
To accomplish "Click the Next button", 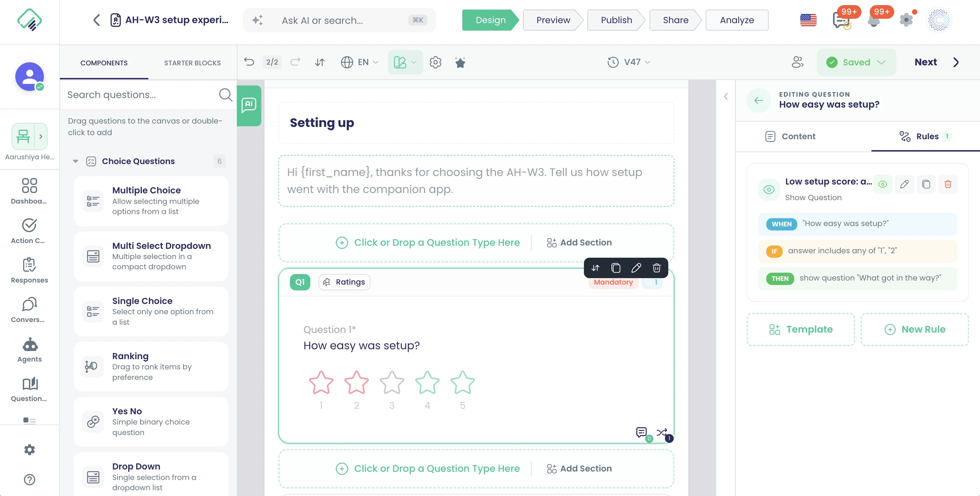I will 937,62.
